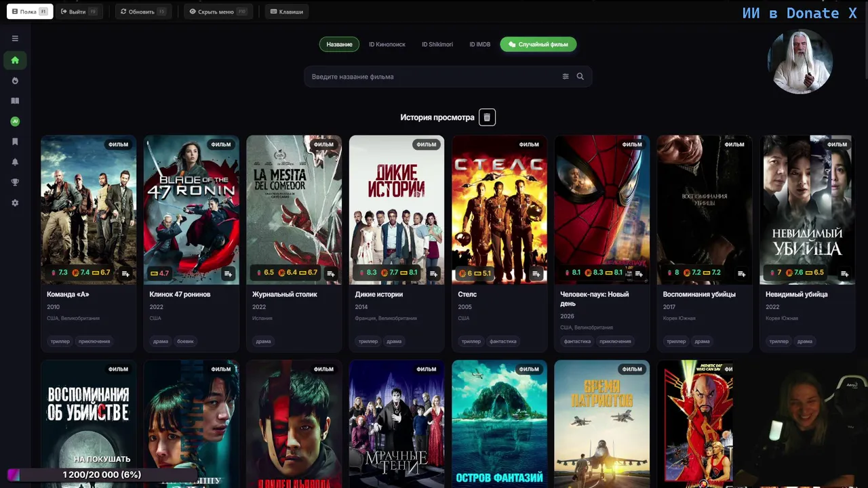868x488 pixels.
Task: Open the «Время патриотов» poster
Action: point(602,424)
